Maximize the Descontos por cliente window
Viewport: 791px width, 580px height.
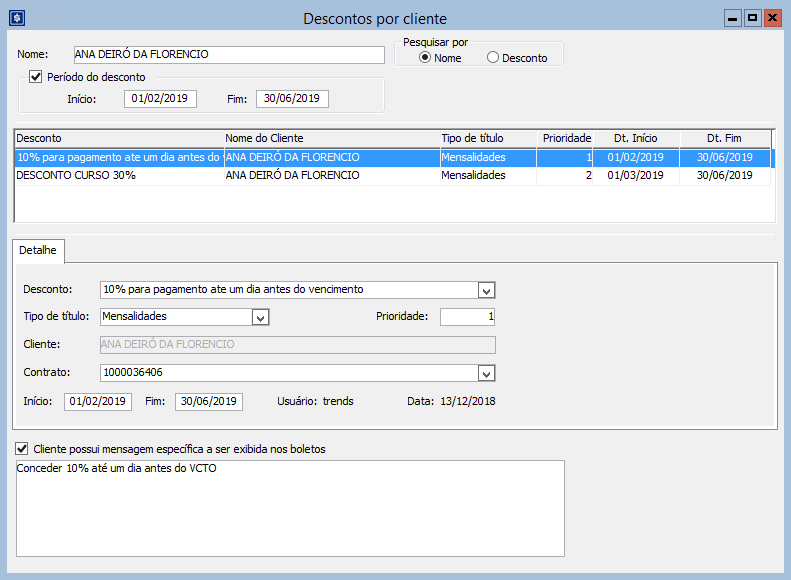click(x=752, y=18)
